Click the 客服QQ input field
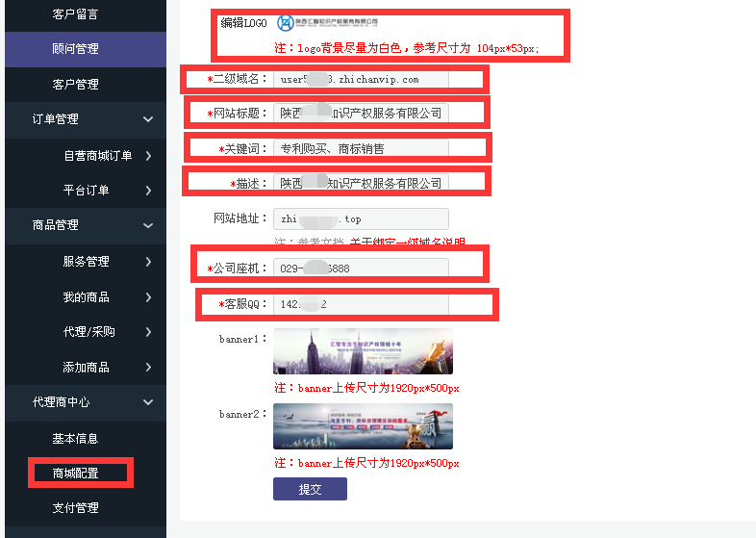Image resolution: width=756 pixels, height=538 pixels. (361, 304)
